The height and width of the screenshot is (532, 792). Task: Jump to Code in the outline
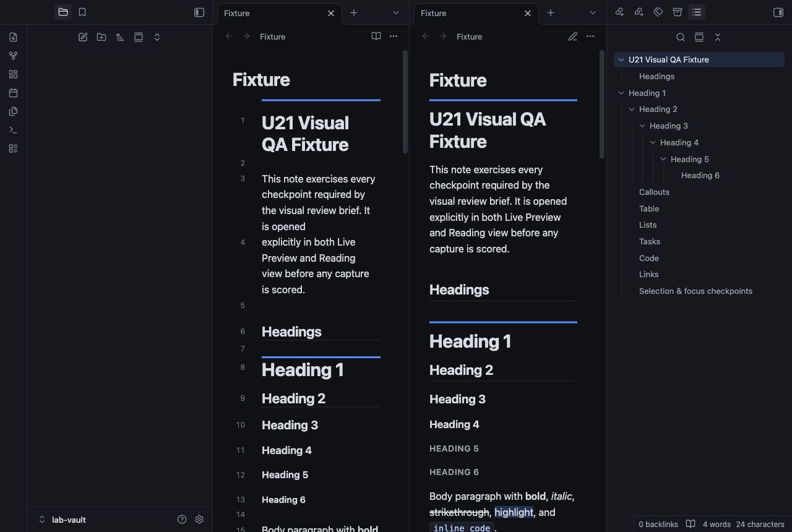(x=649, y=258)
